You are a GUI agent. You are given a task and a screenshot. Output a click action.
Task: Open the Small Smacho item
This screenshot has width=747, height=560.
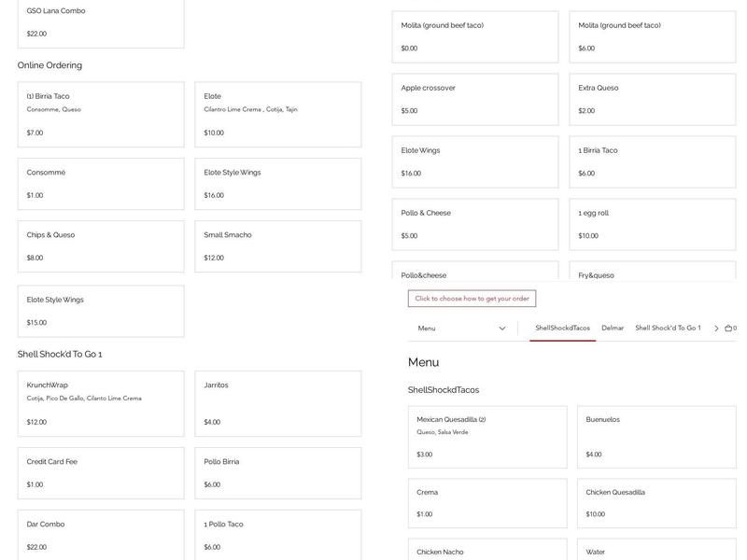pos(277,246)
